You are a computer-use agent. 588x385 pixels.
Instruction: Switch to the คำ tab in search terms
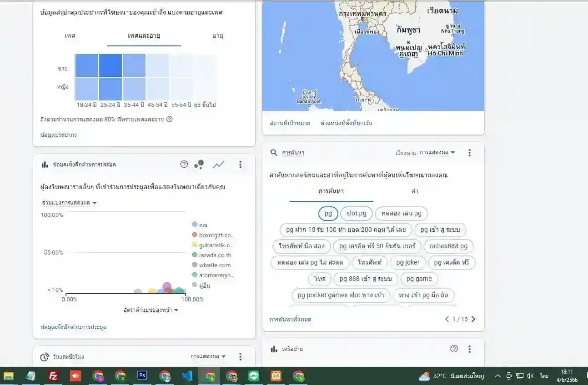coord(414,192)
